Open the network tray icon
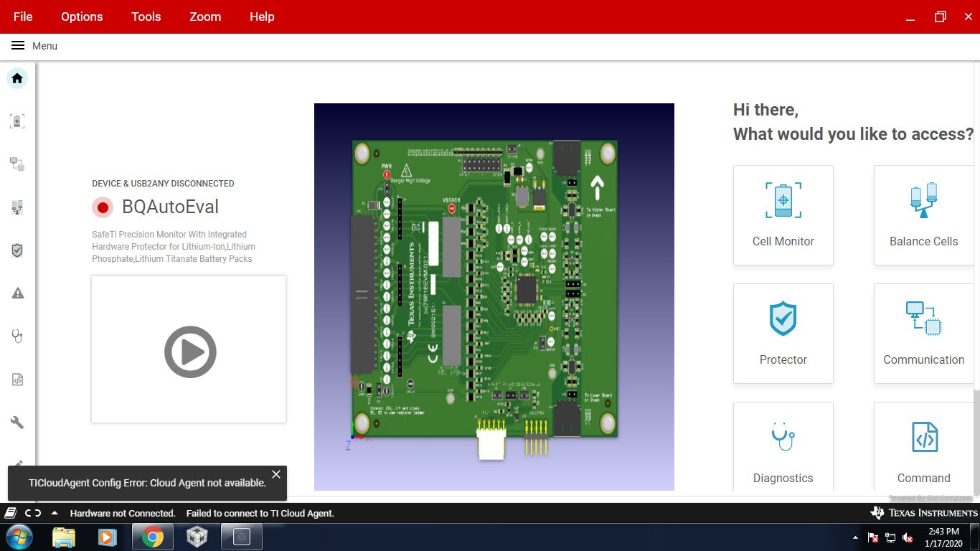 pyautogui.click(x=890, y=537)
